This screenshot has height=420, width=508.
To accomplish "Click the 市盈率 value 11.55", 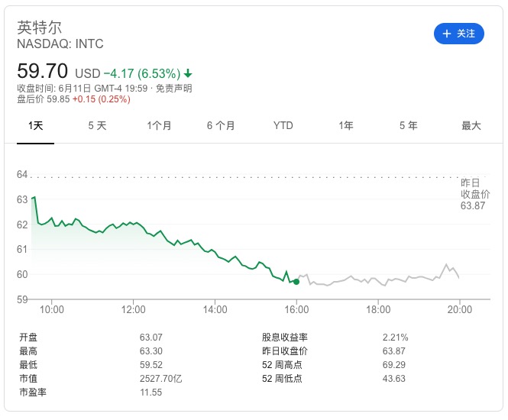I will [151, 393].
